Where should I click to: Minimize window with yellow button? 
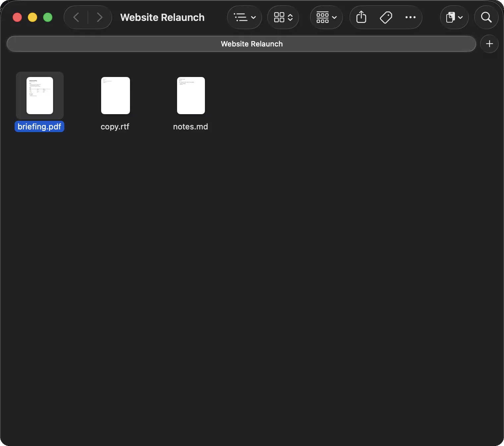[x=32, y=17]
